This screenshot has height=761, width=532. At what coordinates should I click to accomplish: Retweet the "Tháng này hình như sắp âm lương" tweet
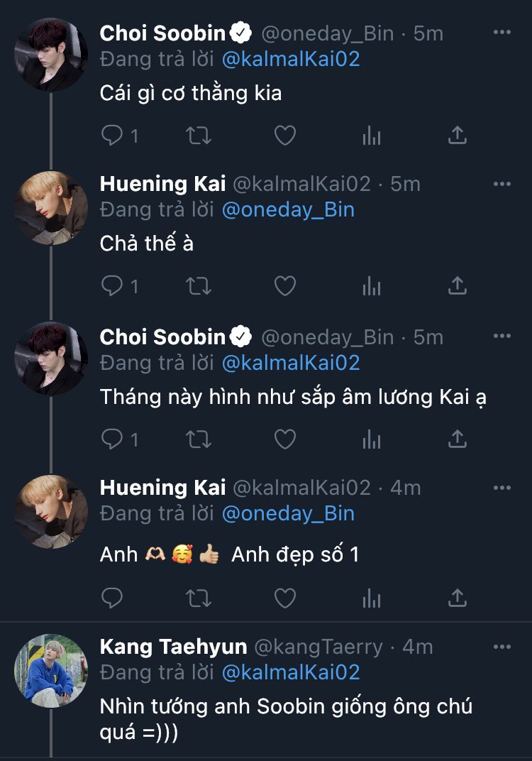coord(199,439)
